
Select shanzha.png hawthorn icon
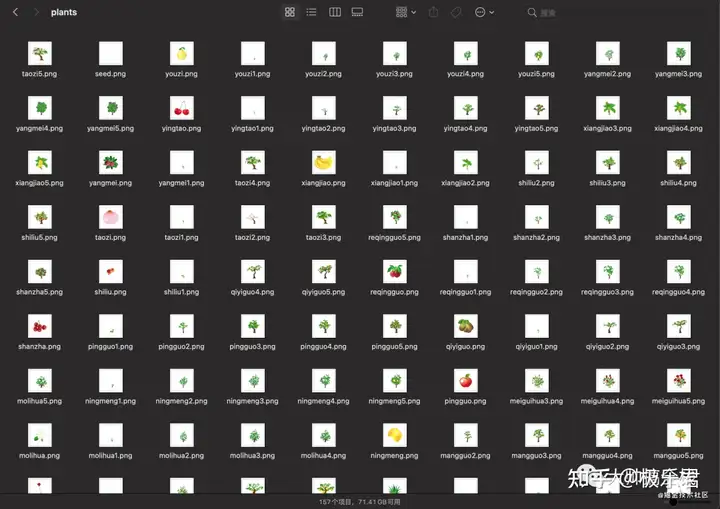39,326
